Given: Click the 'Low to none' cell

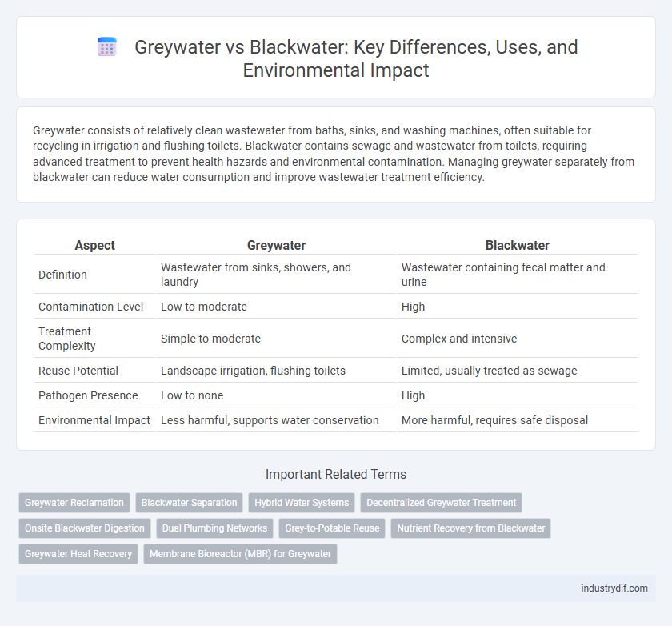Looking at the screenshot, I should click(x=277, y=395).
